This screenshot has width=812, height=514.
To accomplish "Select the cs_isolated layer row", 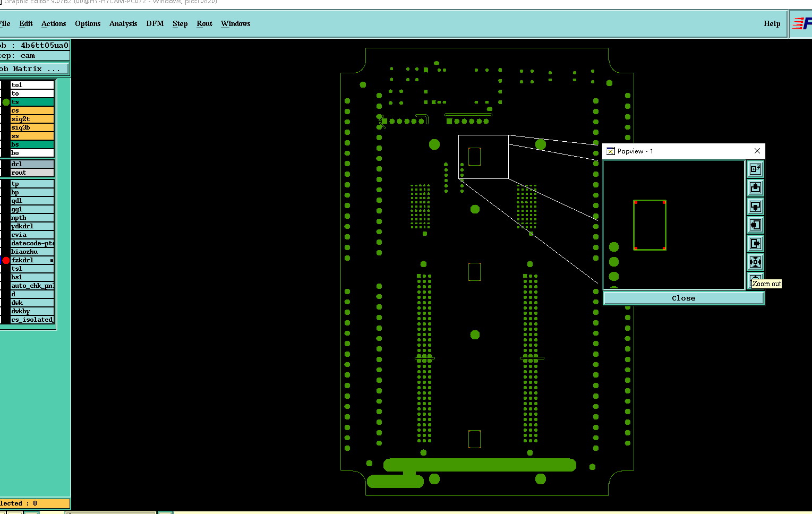I will [x=32, y=320].
